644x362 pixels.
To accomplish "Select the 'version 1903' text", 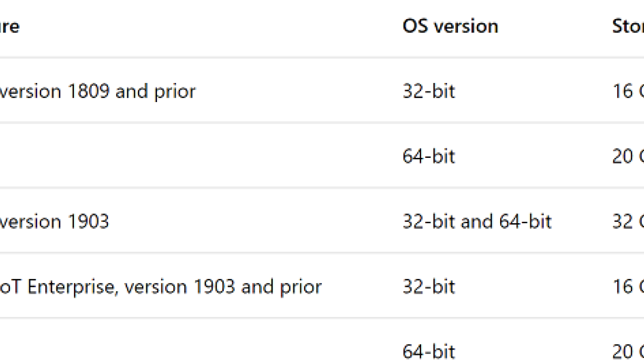I will point(54,221).
